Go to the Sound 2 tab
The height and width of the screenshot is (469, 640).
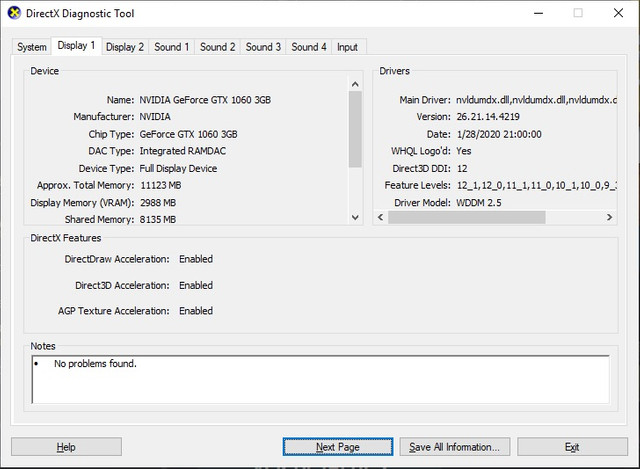point(218,47)
